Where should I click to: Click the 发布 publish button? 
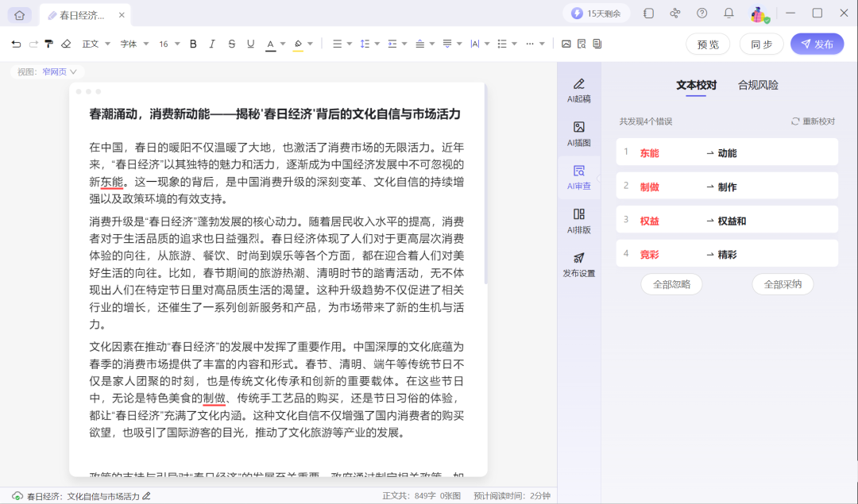817,44
